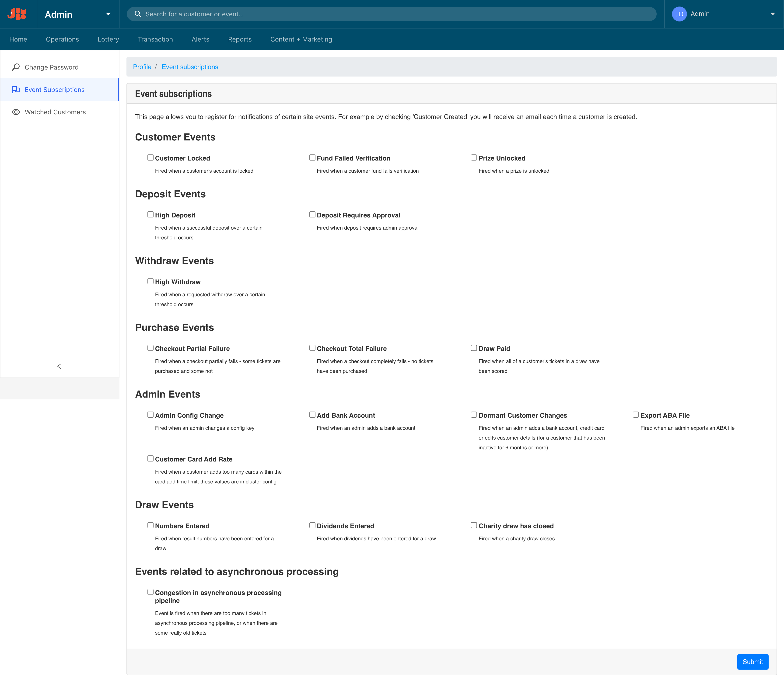784x692 pixels.
Task: Toggle the Charity draw has closed checkbox
Action: point(474,525)
